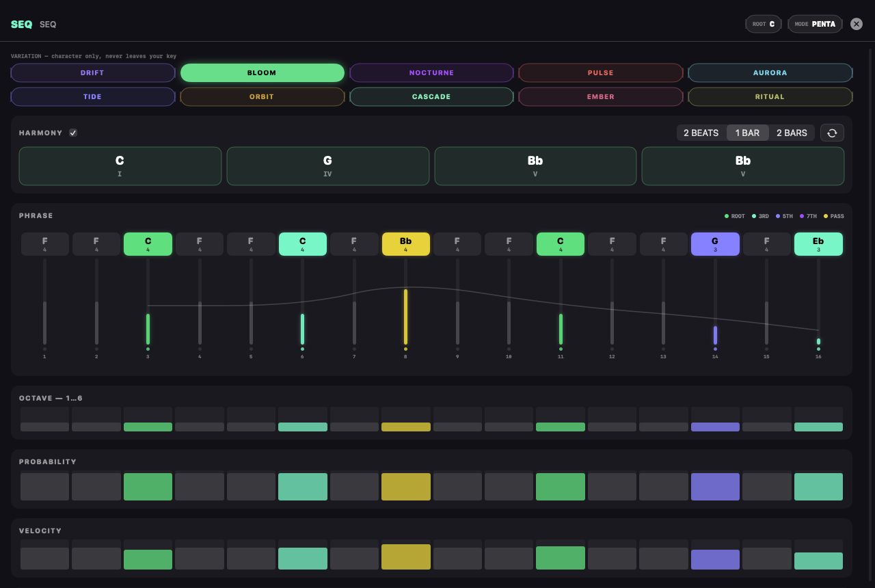The image size is (875, 588).
Task: Open the ROOT C selector
Action: pyautogui.click(x=764, y=24)
